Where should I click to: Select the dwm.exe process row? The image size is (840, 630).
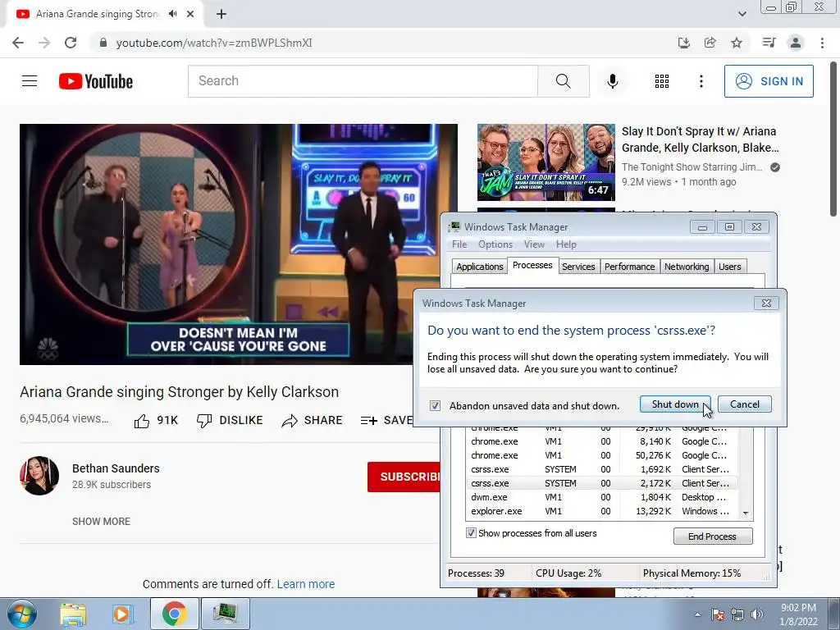point(601,497)
